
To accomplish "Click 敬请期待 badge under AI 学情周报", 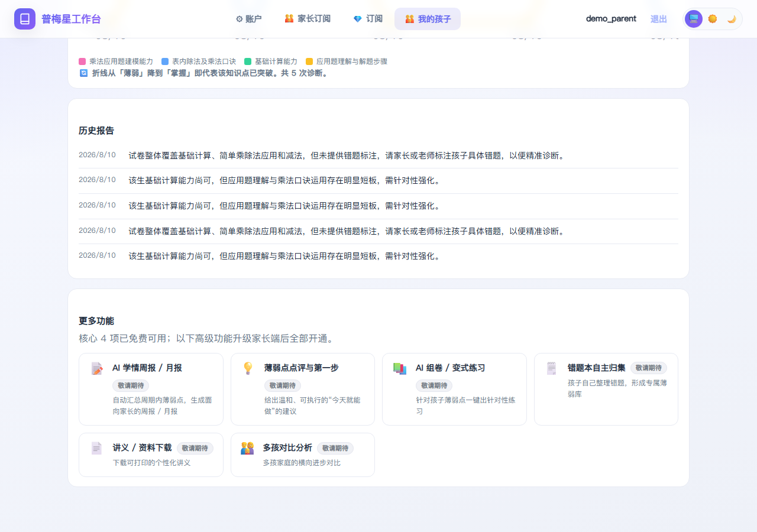I will point(131,385).
